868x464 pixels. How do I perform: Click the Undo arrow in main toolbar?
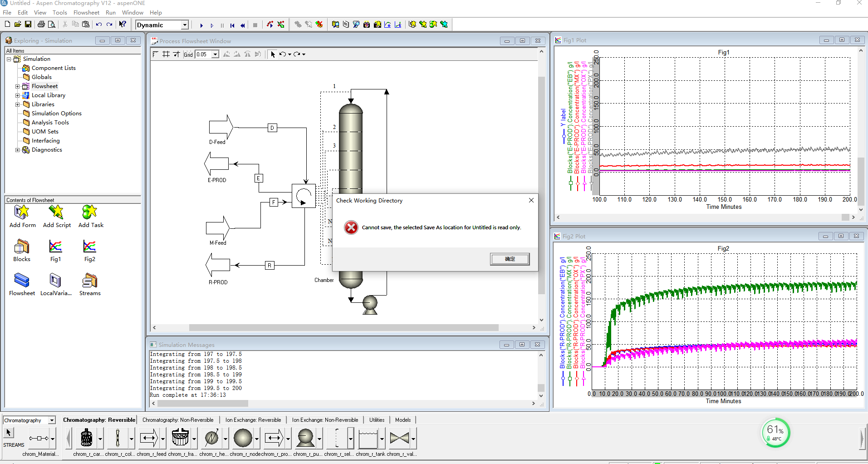99,25
